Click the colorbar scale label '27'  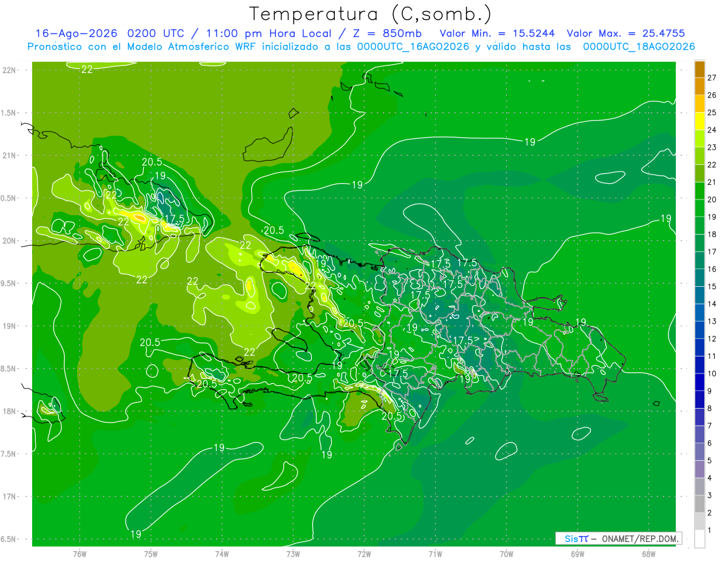coord(712,78)
